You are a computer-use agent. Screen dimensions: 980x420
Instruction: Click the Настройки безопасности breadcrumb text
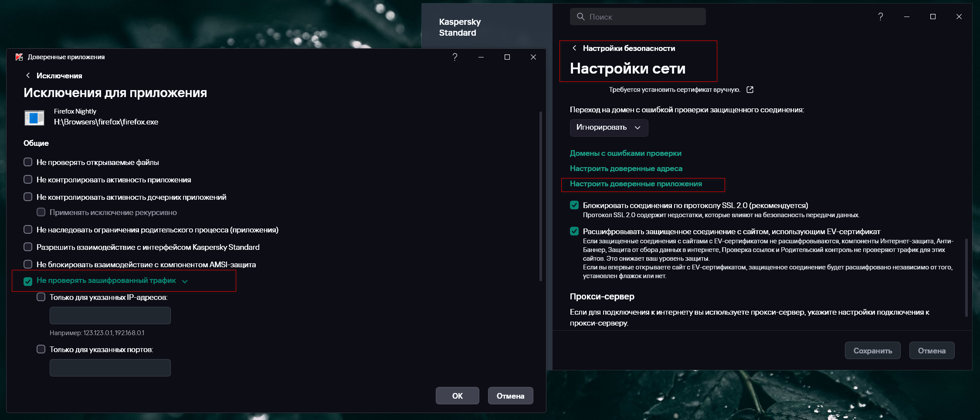[x=629, y=48]
